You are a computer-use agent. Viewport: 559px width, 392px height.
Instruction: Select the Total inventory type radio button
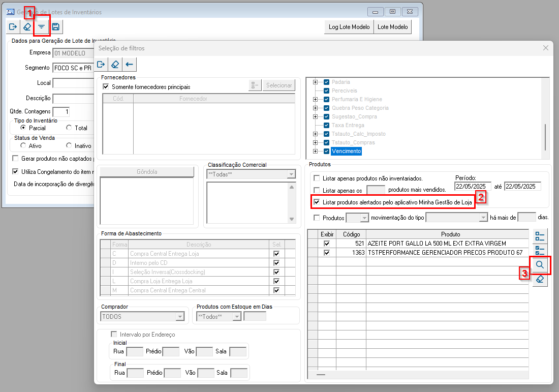(69, 128)
